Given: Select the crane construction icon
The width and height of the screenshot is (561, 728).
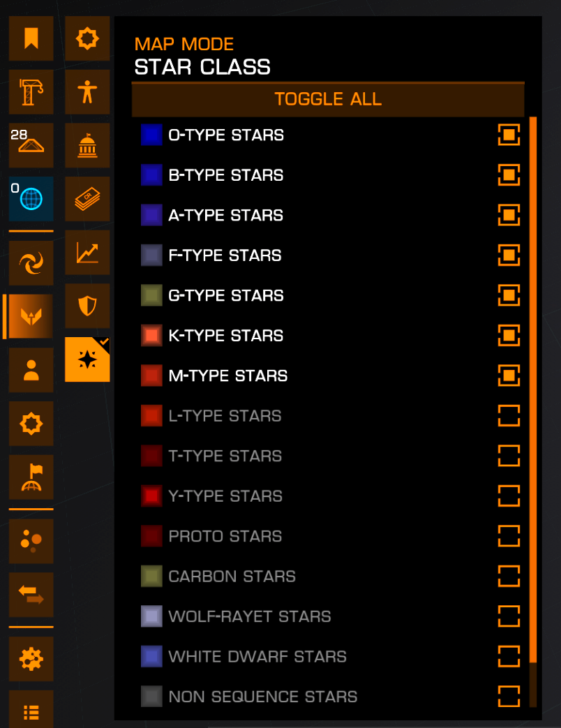Looking at the screenshot, I should click(31, 92).
